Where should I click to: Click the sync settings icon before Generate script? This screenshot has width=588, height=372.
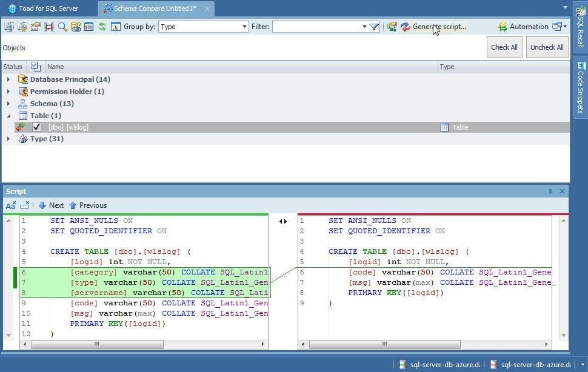tap(392, 27)
